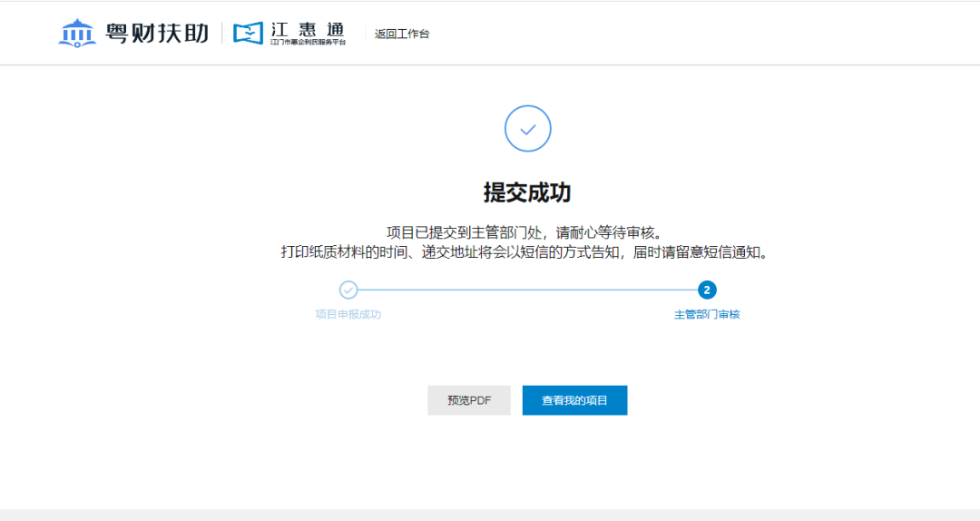980x521 pixels.
Task: Click the 江惠通 brand name text
Action: tap(308, 29)
